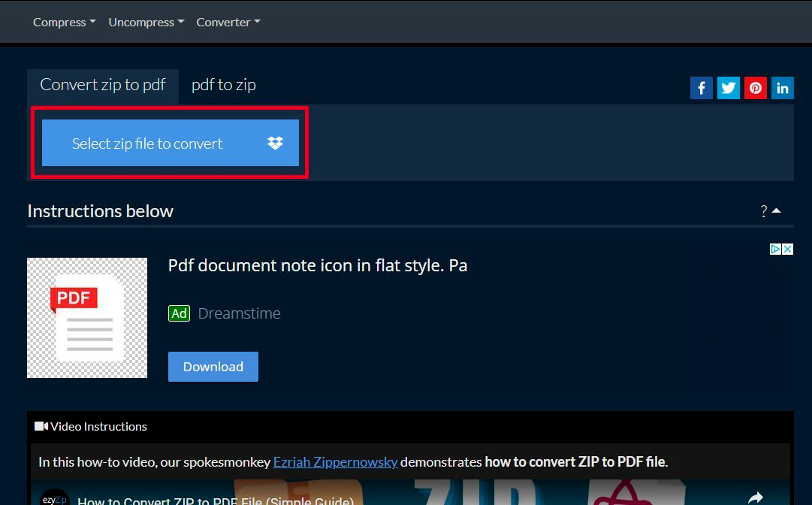This screenshot has height=505, width=812.
Task: Click the video share arrow icon
Action: [x=756, y=497]
